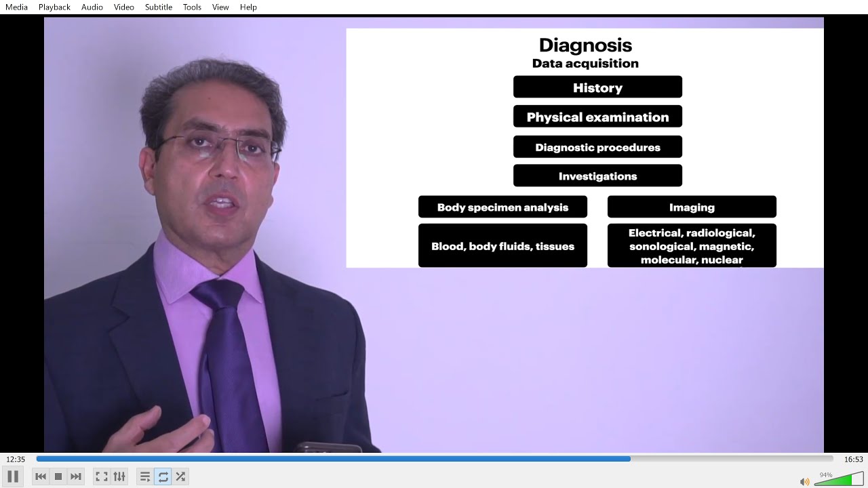This screenshot has height=488, width=868.
Task: Open the Audio menu
Action: pyautogui.click(x=92, y=7)
